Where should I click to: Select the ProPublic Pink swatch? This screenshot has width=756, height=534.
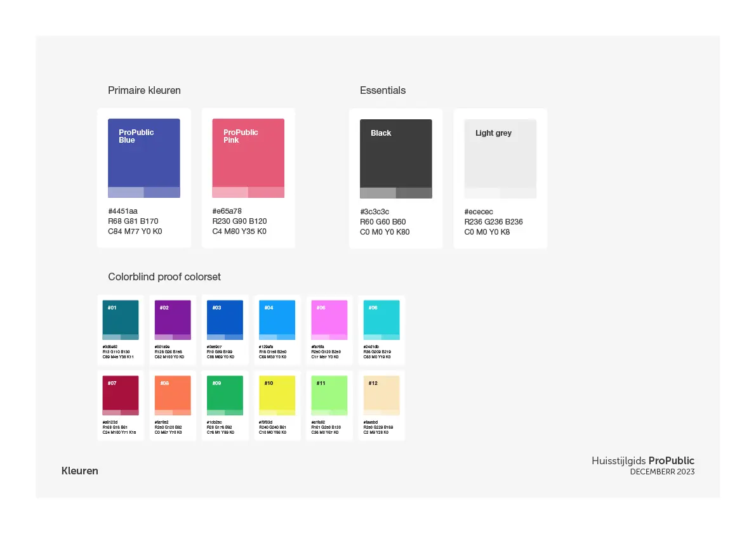pyautogui.click(x=248, y=158)
